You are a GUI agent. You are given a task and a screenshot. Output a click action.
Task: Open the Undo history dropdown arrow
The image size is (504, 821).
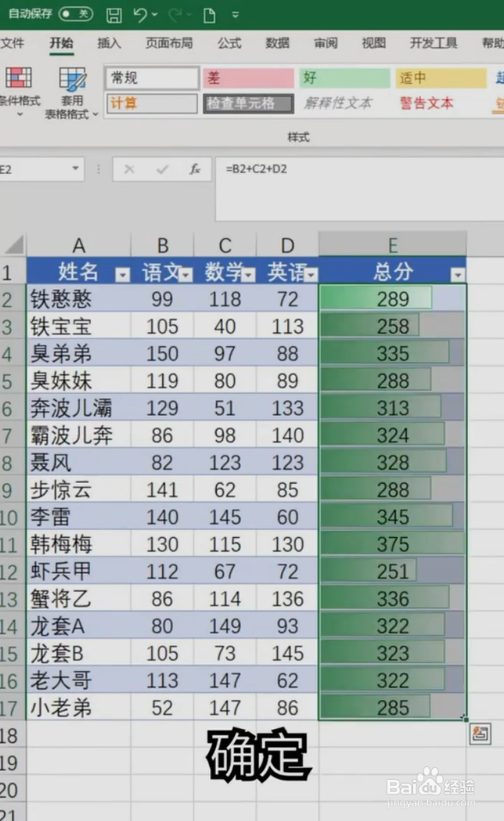point(155,15)
